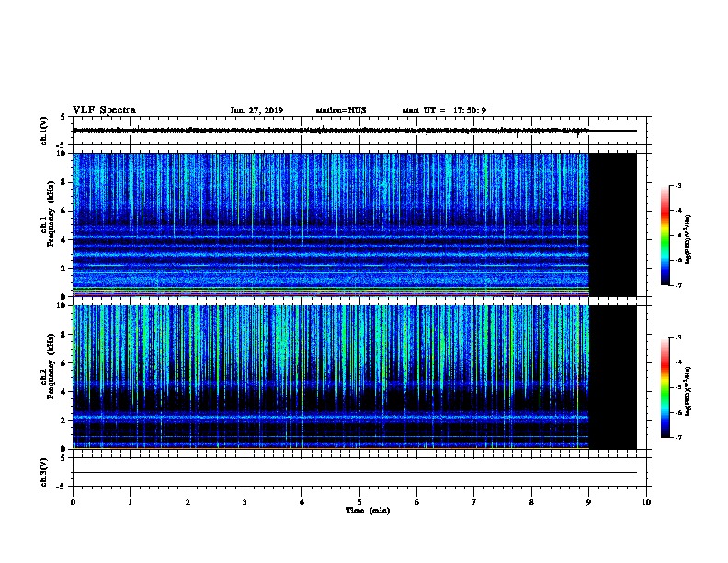Click the time axis tick label "3"
728x563 pixels.
pos(245,501)
